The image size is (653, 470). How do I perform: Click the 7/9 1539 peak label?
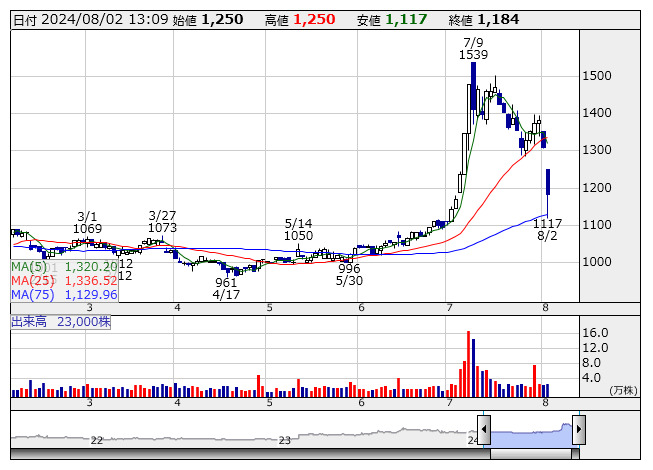pyautogui.click(x=473, y=48)
